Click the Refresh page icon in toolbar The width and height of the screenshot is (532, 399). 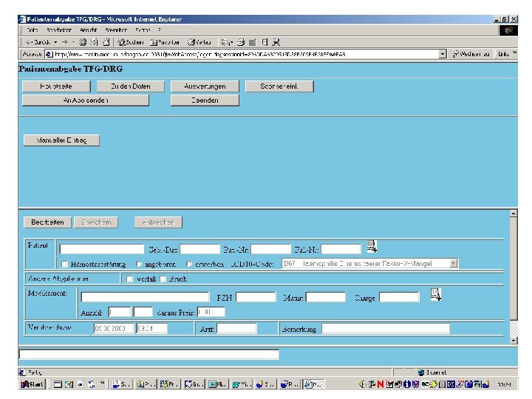point(95,42)
